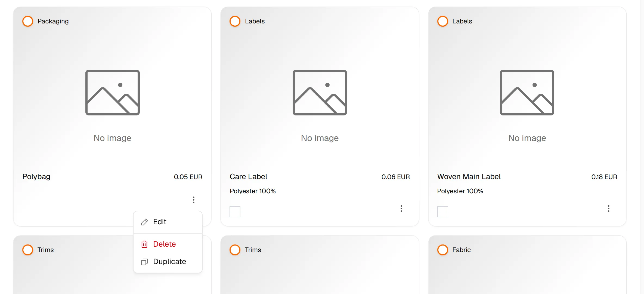Open the Polybag card's three-dot menu
644x294 pixels.
pyautogui.click(x=194, y=200)
